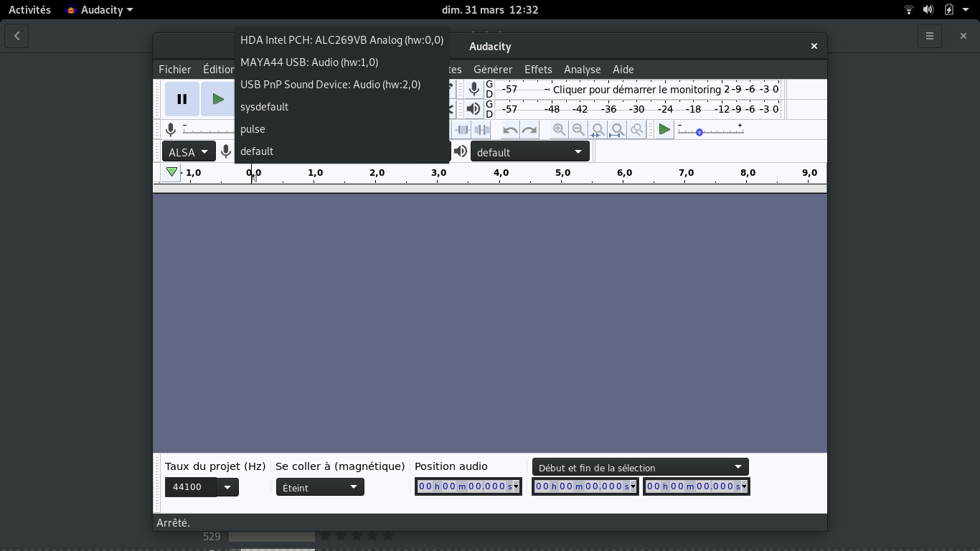
Task: Open the snap-to 'Éteint' dropdown
Action: pyautogui.click(x=320, y=487)
